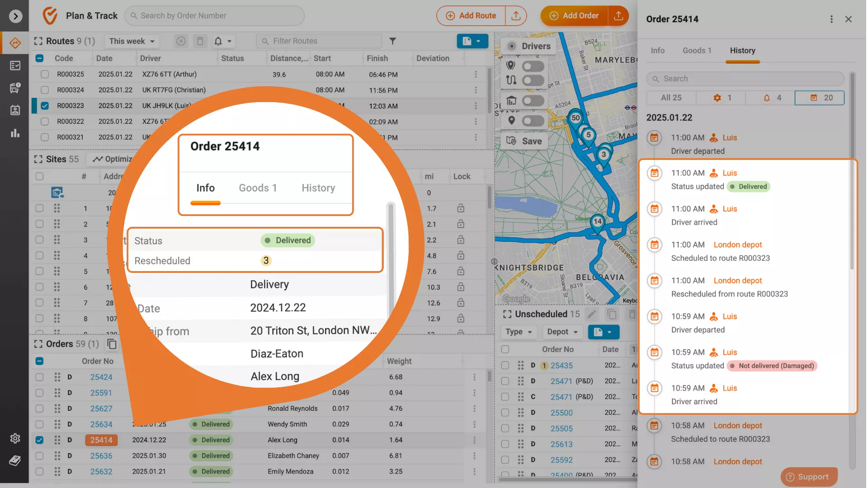The height and width of the screenshot is (488, 868).
Task: Click the trash icon in Routes toolbar
Action: 200,41
